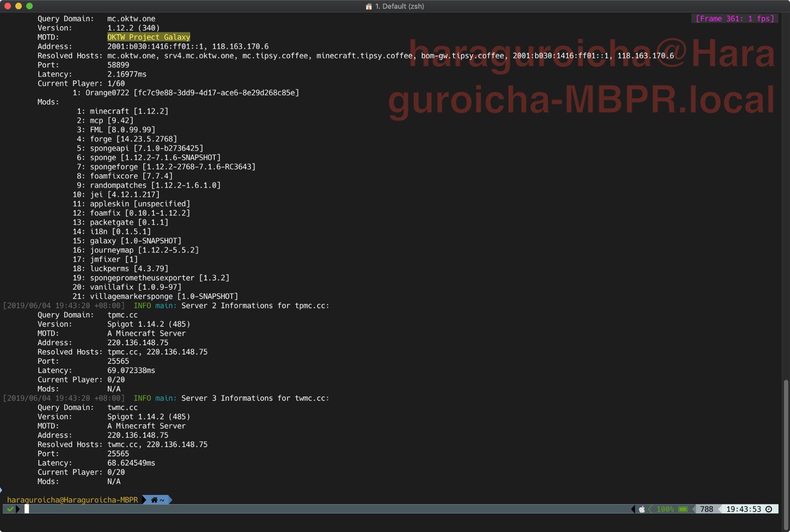Screen dimensions: 790x532
Task: Click the version text "1.12.2 (340)"
Action: coord(134,28)
